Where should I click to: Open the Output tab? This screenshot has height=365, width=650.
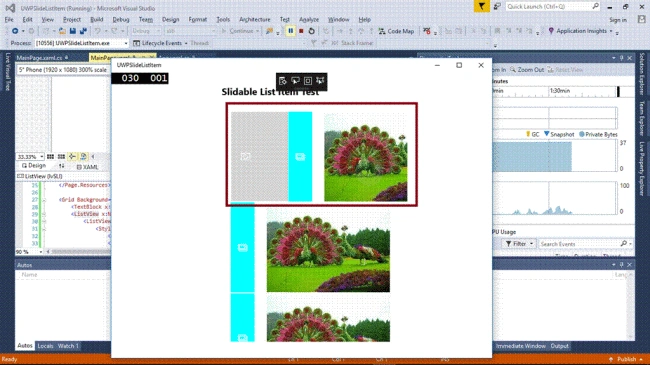click(x=559, y=346)
